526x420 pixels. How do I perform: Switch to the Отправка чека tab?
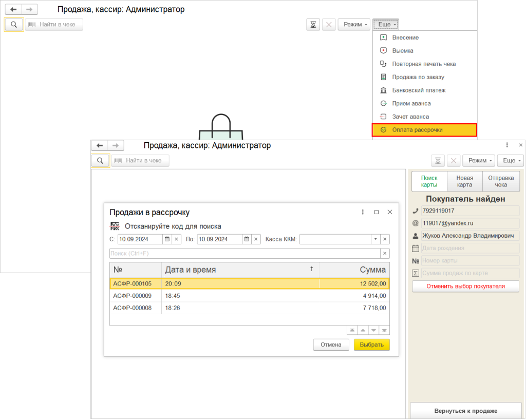(x=500, y=181)
